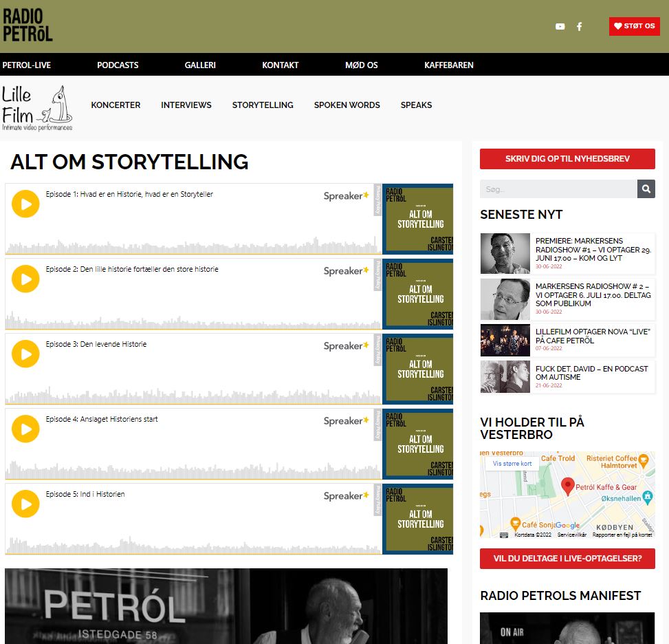Seek in Episode 3 waveform
Image resolution: width=669 pixels, height=644 pixels.
193,395
